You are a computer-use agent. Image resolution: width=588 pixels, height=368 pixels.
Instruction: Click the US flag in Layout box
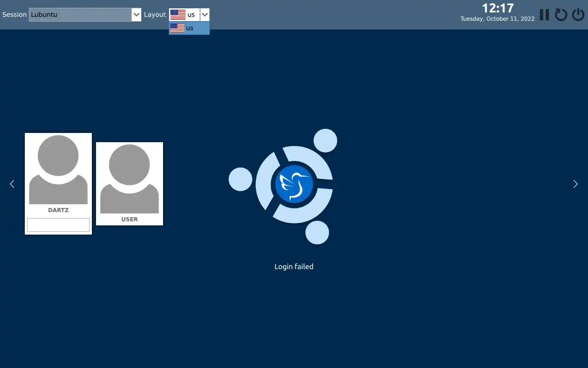coord(178,15)
